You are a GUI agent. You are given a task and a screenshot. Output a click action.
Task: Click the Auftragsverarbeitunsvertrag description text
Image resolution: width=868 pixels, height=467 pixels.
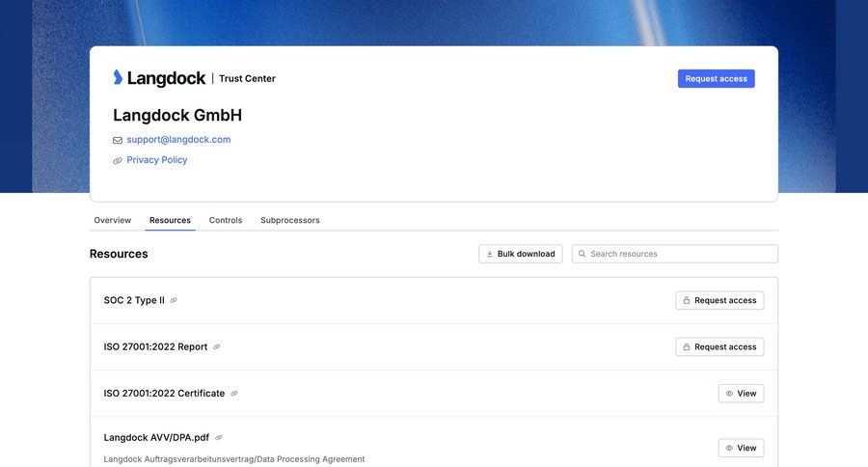pos(234,459)
